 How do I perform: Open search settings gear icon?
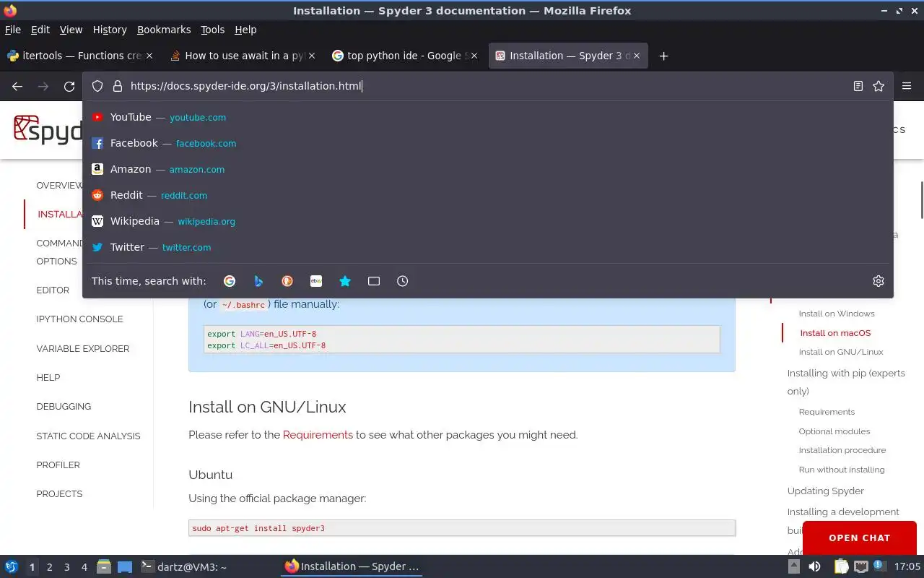(x=879, y=281)
